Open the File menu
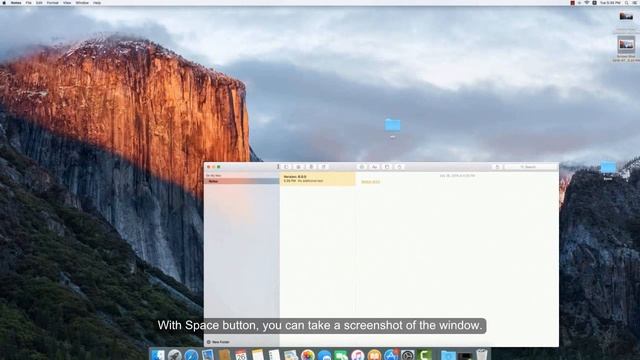This screenshot has height=360, width=640. [x=29, y=2]
